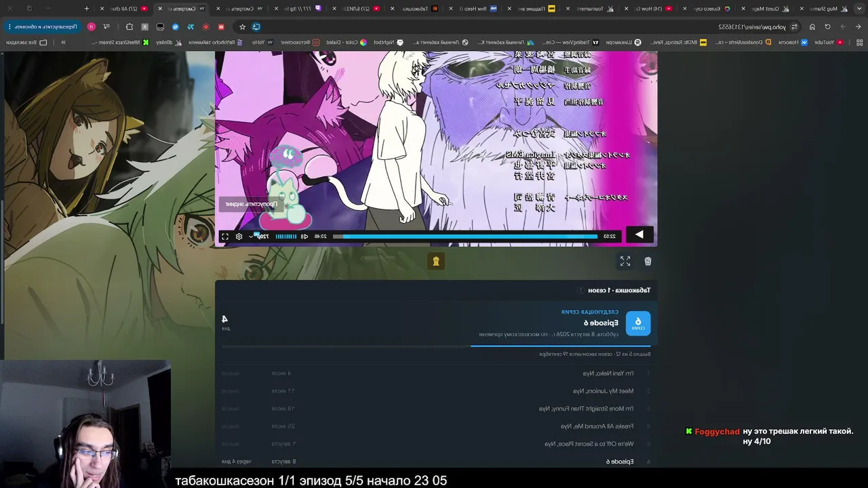
Task: Close the active 'Смотреть' tab
Action: point(160,8)
